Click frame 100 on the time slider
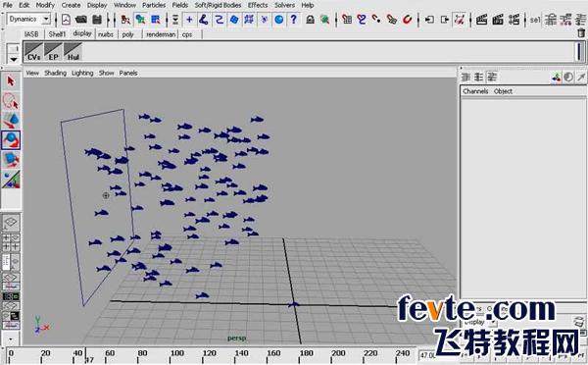The image size is (588, 365). pyautogui.click(x=177, y=353)
